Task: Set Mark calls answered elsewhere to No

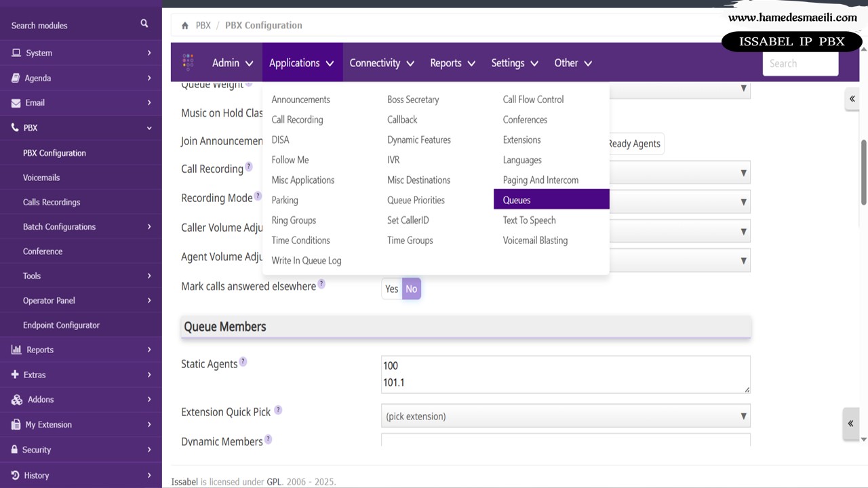Action: (412, 289)
